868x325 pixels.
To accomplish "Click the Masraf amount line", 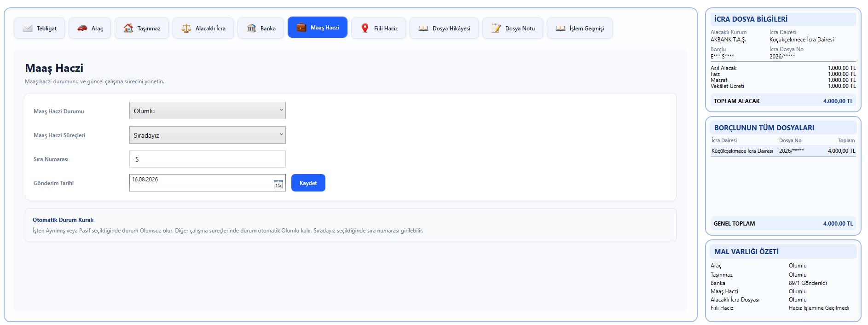I will click(783, 80).
